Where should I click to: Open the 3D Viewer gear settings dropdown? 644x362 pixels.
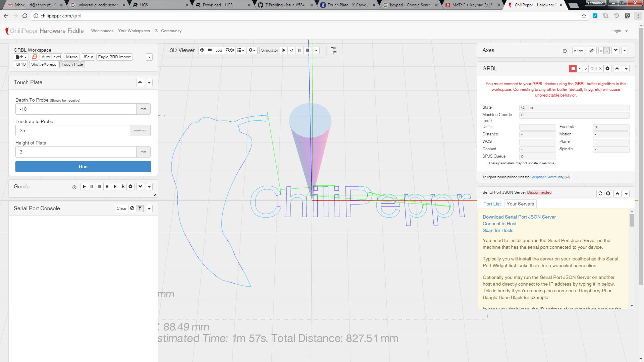pyautogui.click(x=252, y=50)
